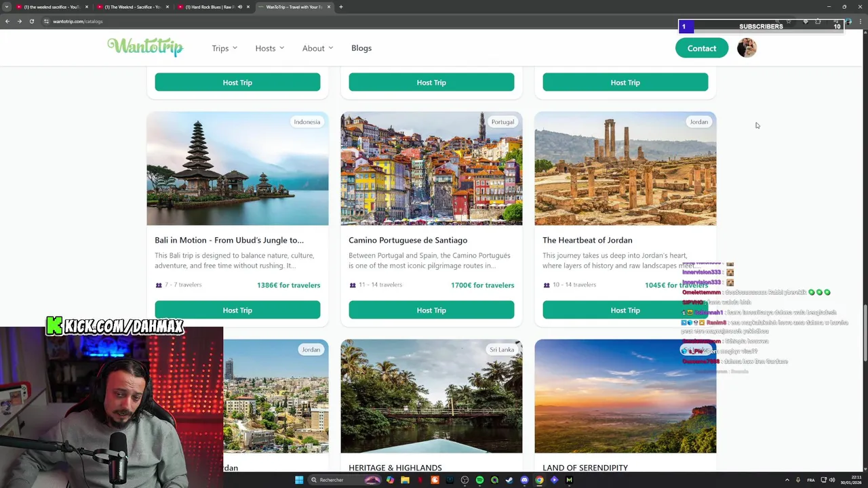This screenshot has width=868, height=488.
Task: Open the Land of Serendipity sunset photo
Action: (x=625, y=396)
